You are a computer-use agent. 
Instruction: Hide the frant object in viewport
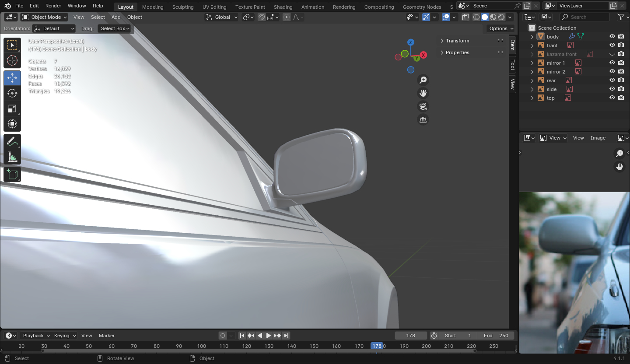(x=612, y=45)
